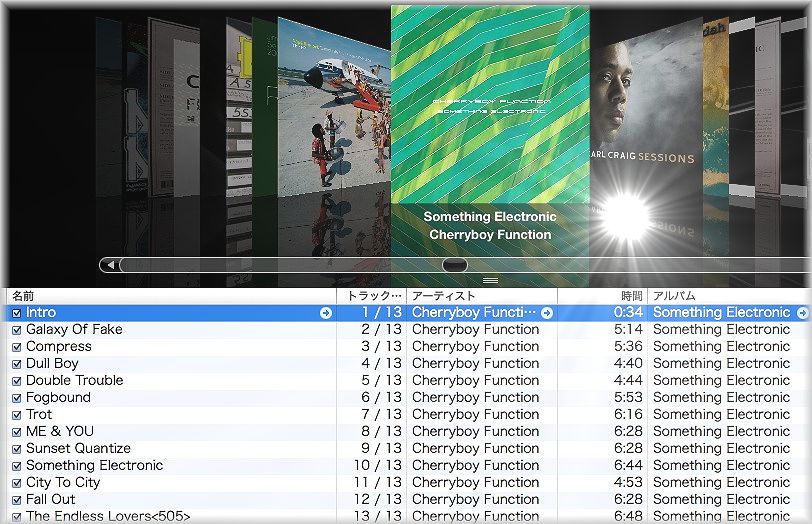Click the 6:44 duration value
Screen dimensions: 812x524
click(628, 465)
